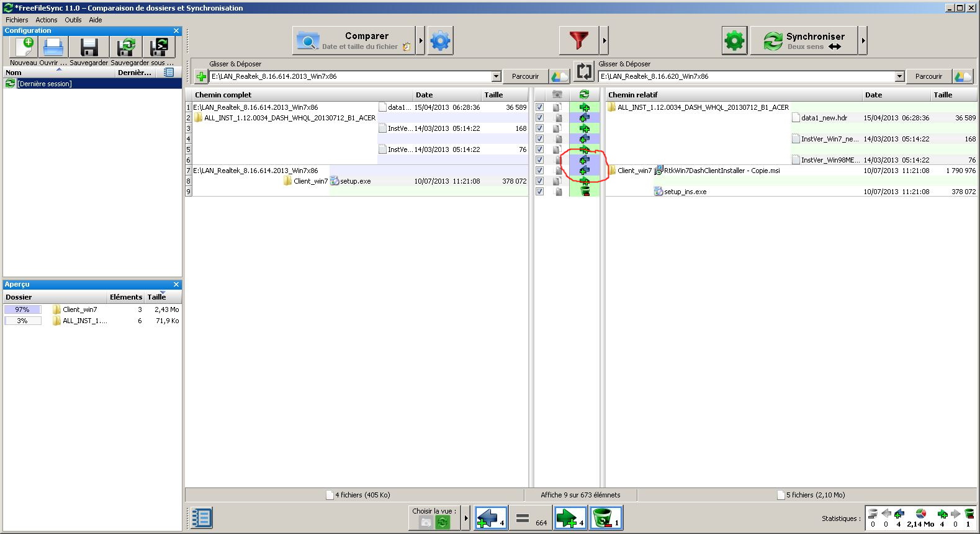Click the Comparer button
The width and height of the screenshot is (980, 534).
pyautogui.click(x=354, y=41)
